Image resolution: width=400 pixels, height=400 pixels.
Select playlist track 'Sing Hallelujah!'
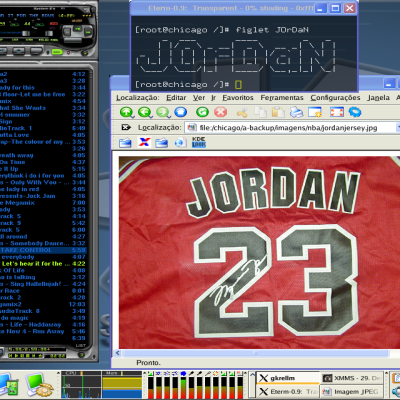click(x=43, y=284)
